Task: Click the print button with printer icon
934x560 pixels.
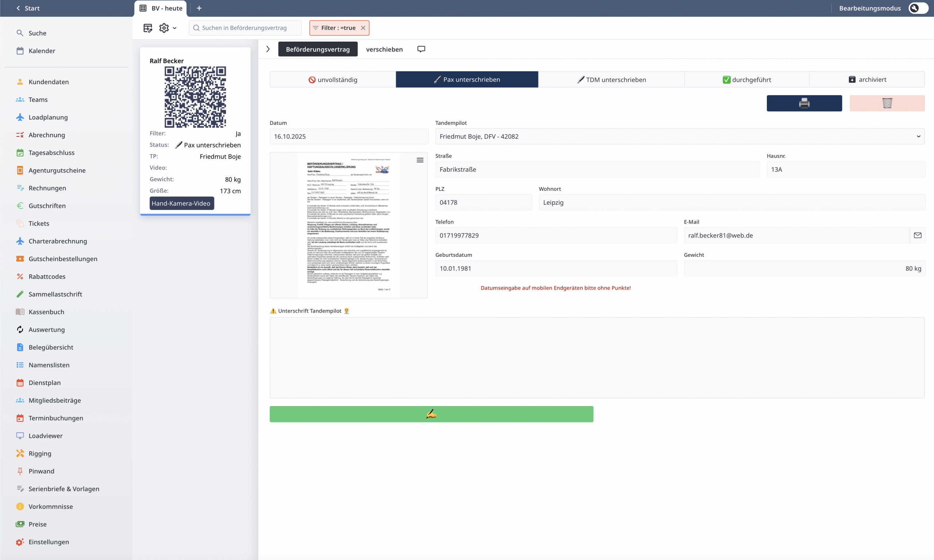Action: click(804, 103)
